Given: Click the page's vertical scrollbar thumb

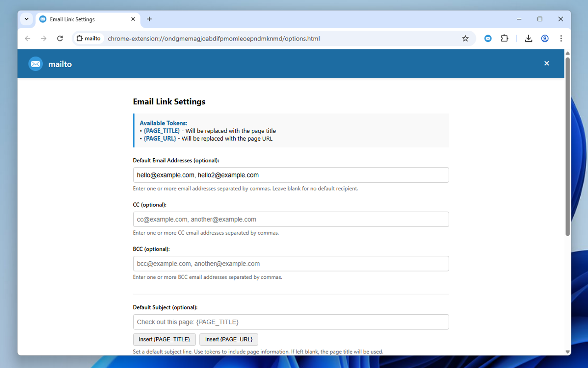Looking at the screenshot, I should click(567, 147).
